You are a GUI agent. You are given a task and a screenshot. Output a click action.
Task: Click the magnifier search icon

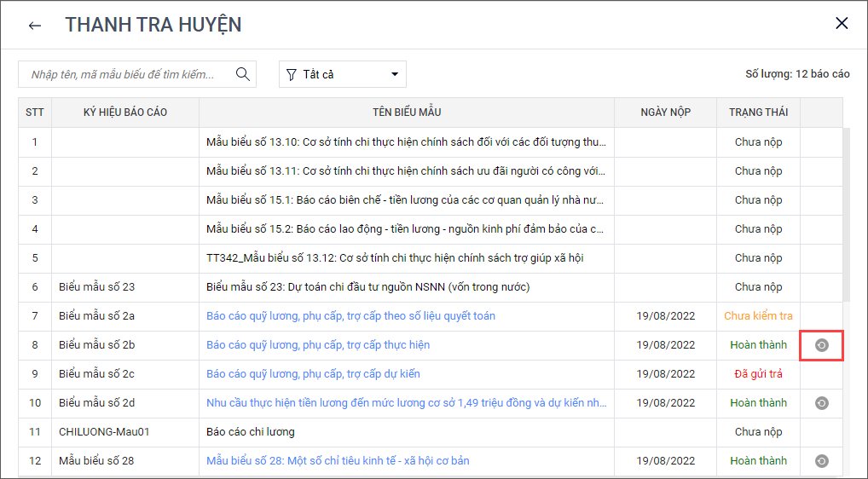coord(243,74)
